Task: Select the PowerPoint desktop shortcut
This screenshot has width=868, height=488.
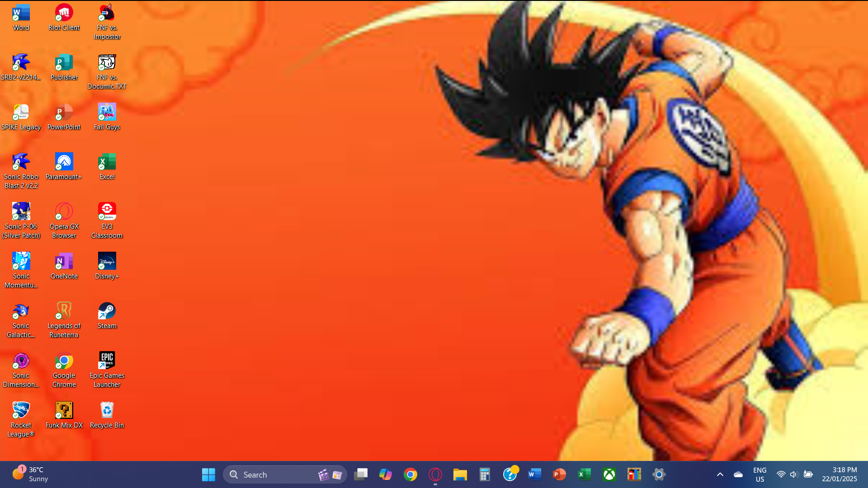Action: pos(64,117)
